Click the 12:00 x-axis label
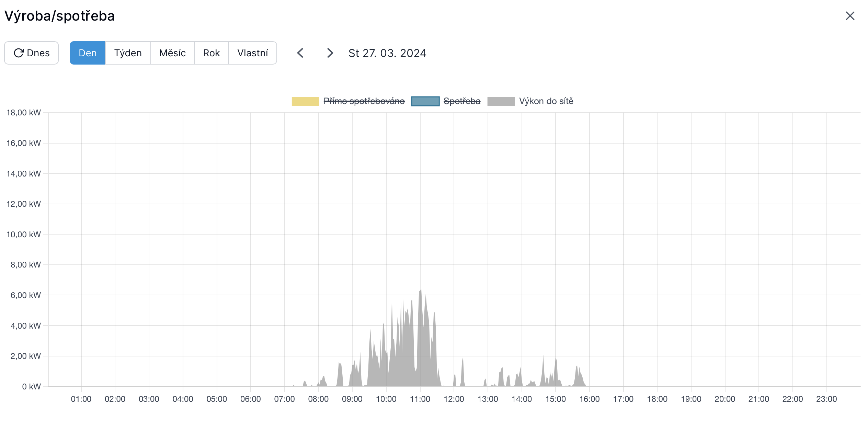This screenshot has height=421, width=868. (x=454, y=399)
